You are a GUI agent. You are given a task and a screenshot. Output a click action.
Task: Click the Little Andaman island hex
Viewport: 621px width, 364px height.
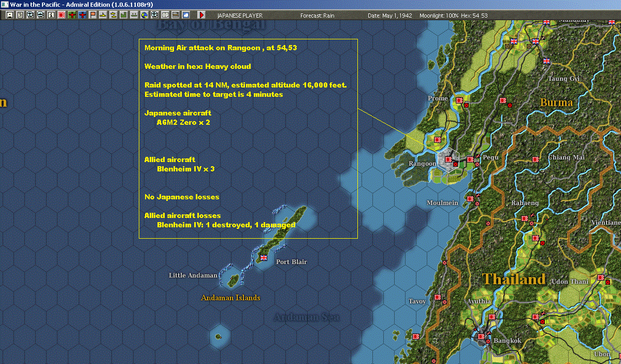pos(231,278)
